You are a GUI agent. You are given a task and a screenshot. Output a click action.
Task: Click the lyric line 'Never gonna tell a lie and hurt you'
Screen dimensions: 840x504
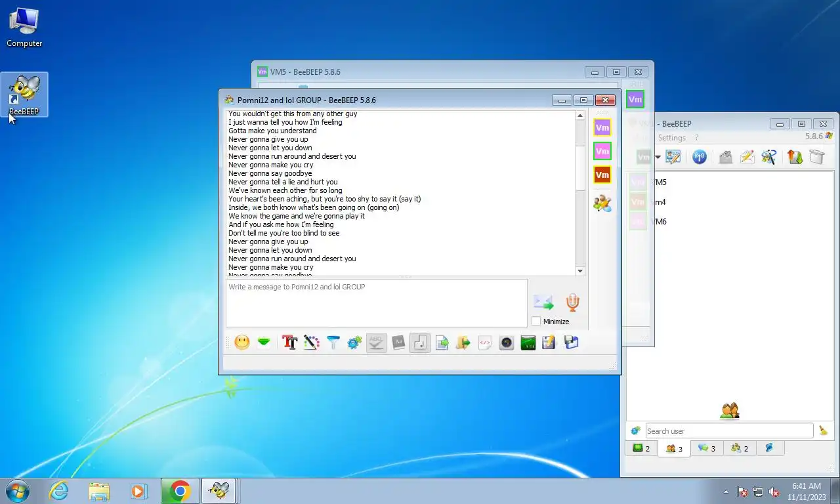(283, 182)
